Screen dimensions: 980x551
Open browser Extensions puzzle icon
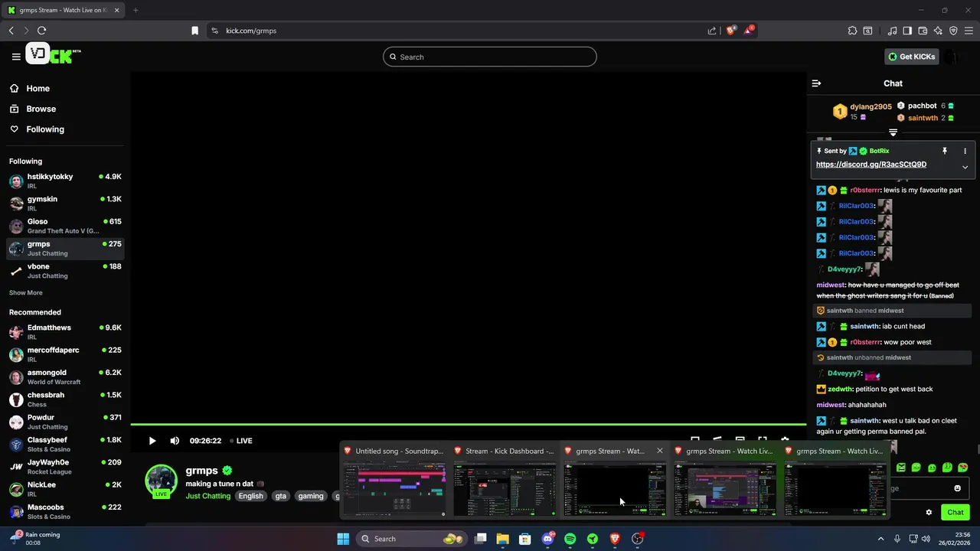pyautogui.click(x=852, y=31)
